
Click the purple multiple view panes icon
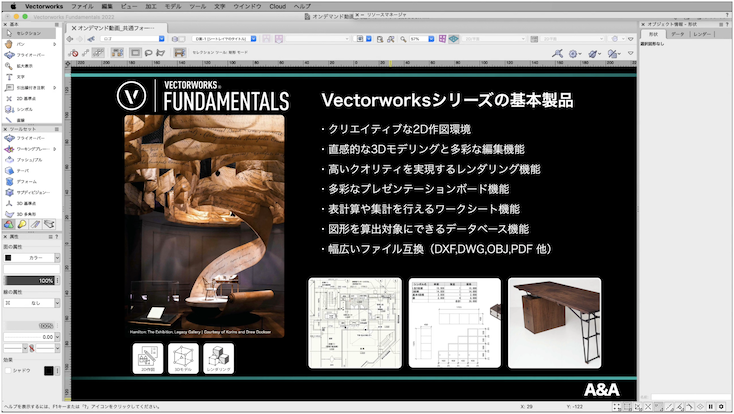[x=442, y=39]
